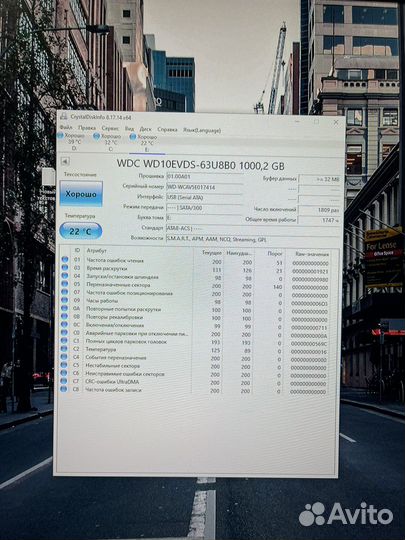
Task: Click the Текущее column header
Action: coord(211,253)
